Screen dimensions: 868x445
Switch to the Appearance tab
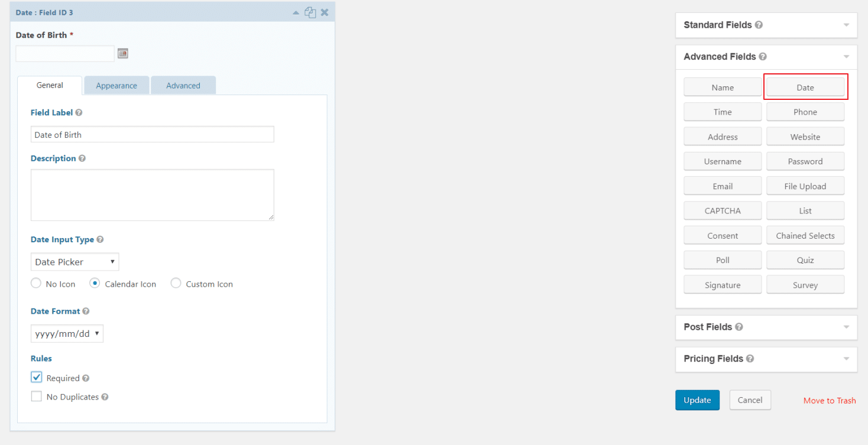pos(116,85)
